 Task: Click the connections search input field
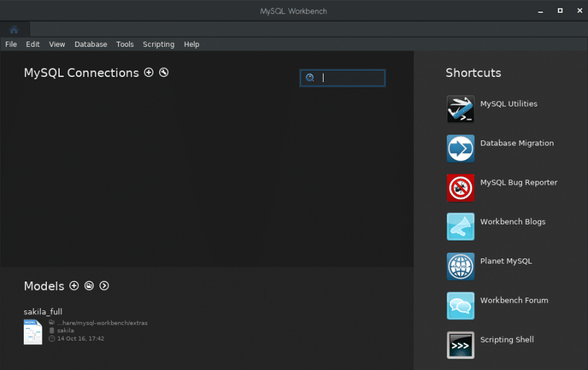click(350, 78)
